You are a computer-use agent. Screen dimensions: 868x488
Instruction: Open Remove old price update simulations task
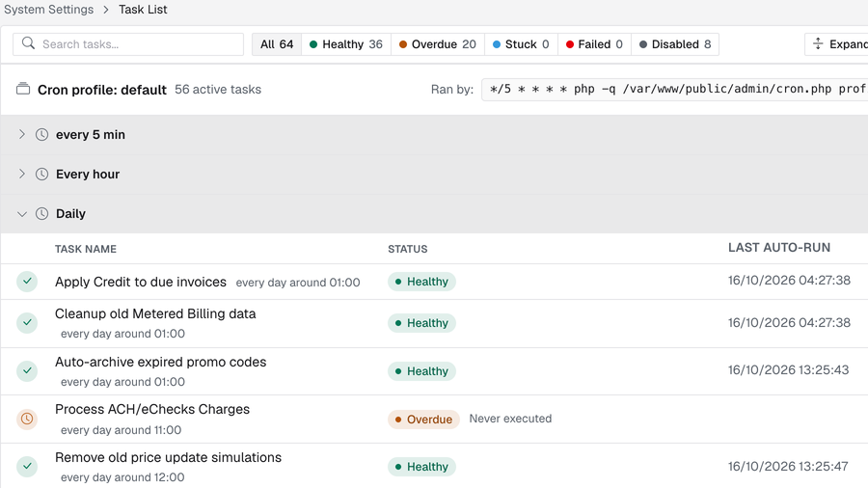point(168,457)
